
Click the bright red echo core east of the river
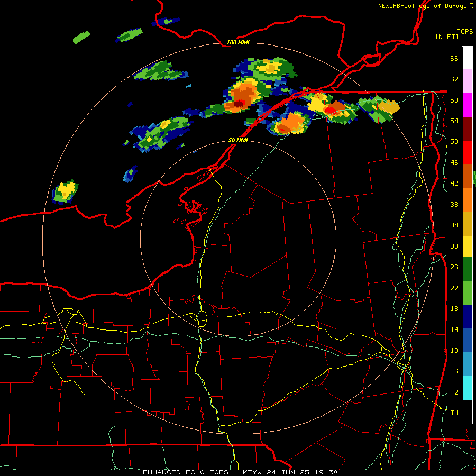331,109
